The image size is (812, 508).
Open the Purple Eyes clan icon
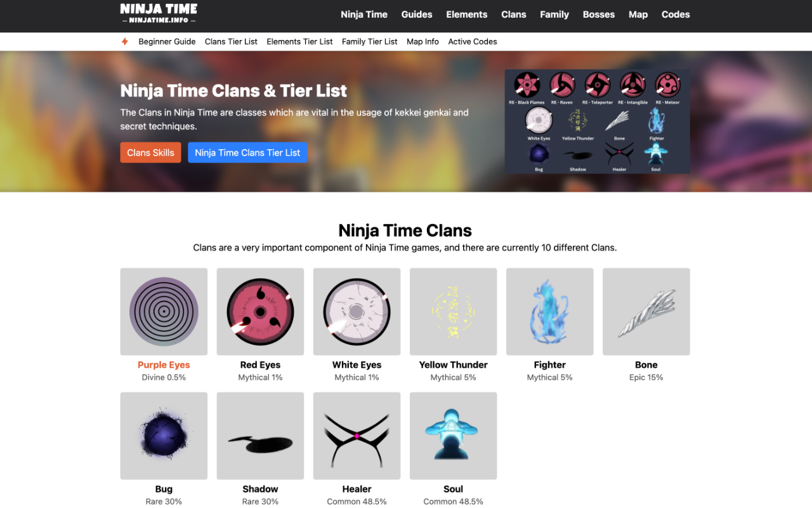coord(164,311)
